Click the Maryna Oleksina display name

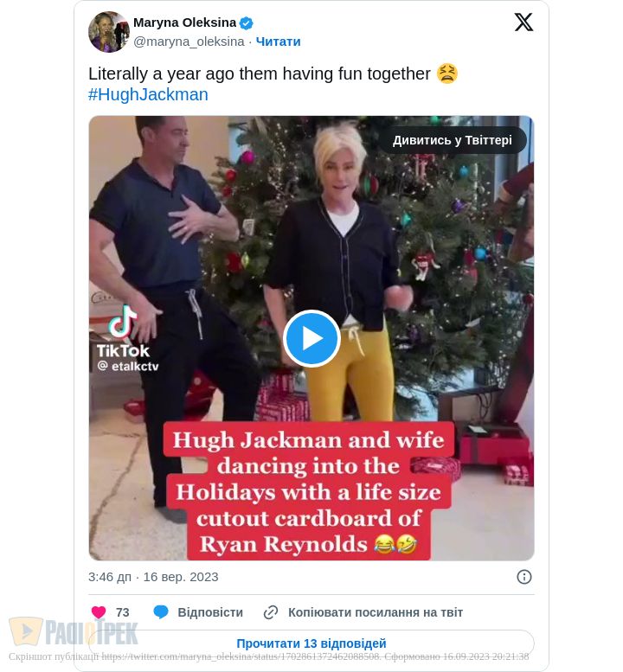pyautogui.click(x=185, y=22)
